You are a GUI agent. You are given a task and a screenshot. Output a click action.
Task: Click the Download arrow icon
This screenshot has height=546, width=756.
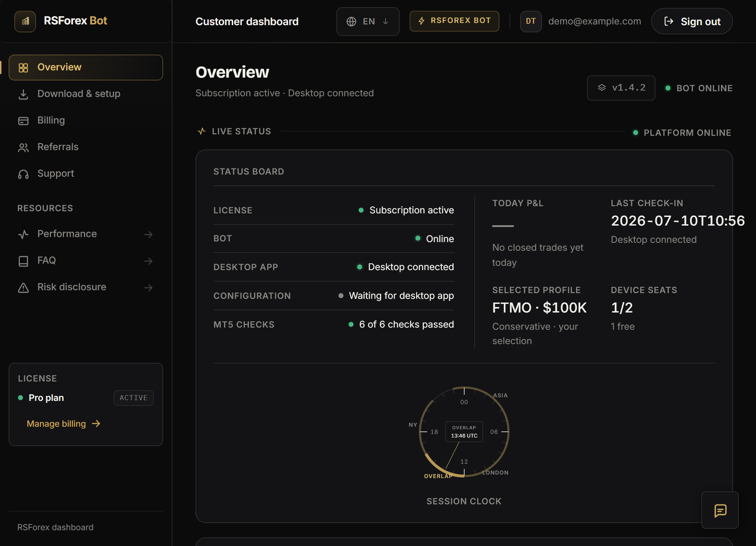pos(23,94)
